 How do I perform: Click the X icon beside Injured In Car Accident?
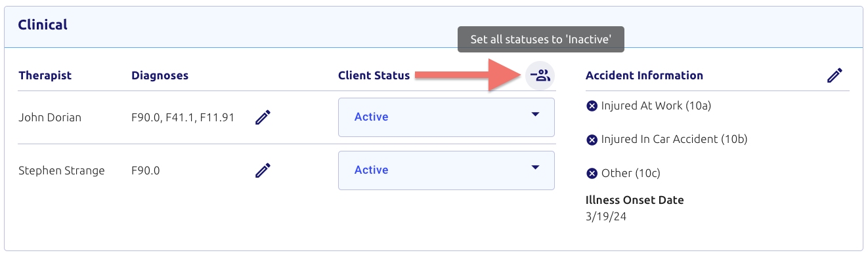[x=592, y=140]
